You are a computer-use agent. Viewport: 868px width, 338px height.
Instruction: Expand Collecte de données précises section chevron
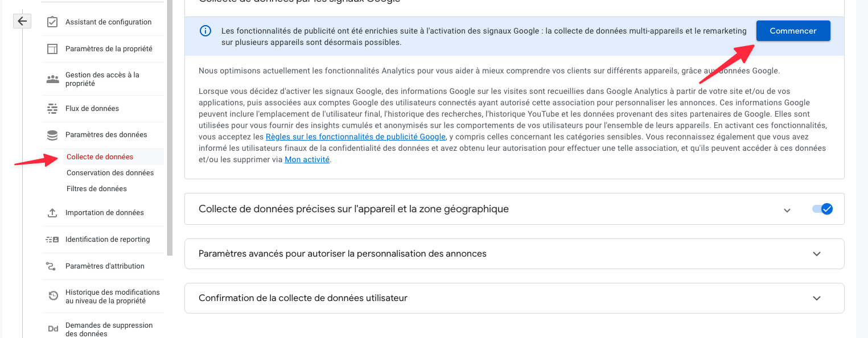[787, 210]
